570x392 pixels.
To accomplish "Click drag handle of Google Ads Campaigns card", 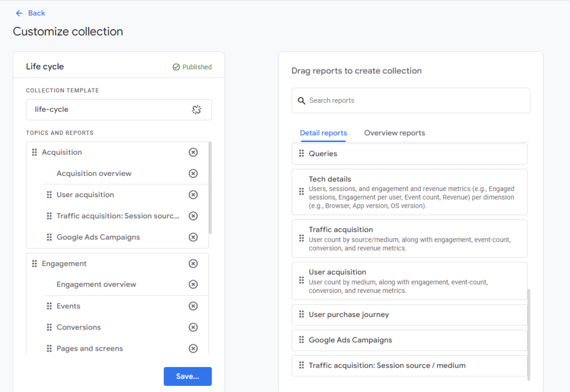I will click(301, 340).
